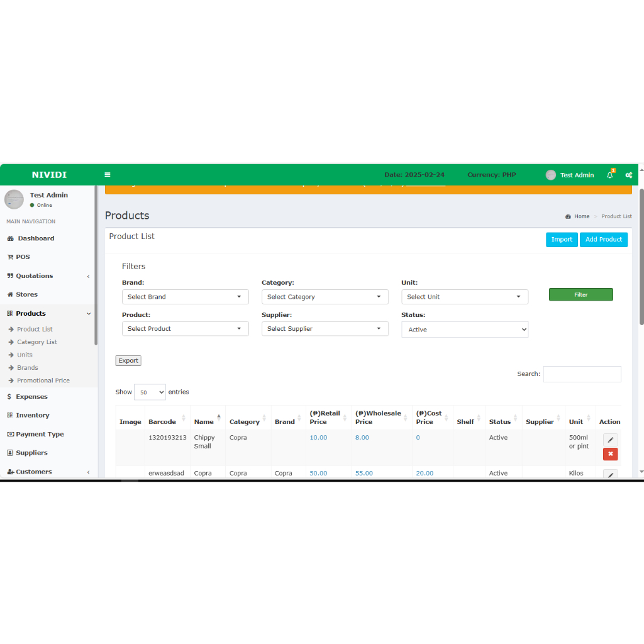Image resolution: width=644 pixels, height=644 pixels.
Task: Open the Show entries count dropdown
Action: coord(150,392)
